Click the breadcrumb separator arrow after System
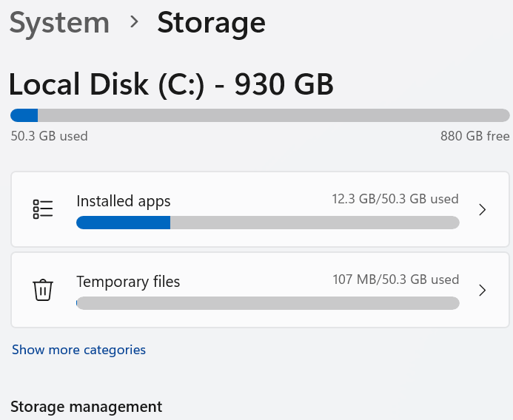This screenshot has height=420, width=513. [134, 22]
